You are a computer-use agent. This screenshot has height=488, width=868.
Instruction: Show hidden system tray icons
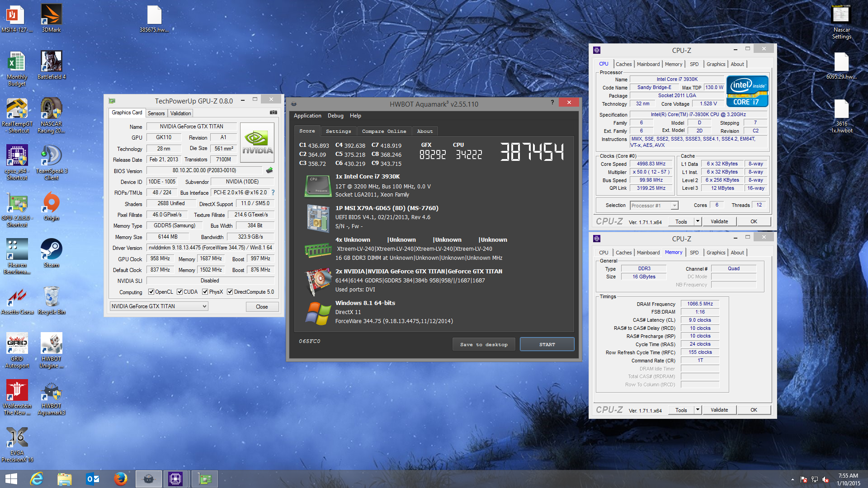click(792, 479)
